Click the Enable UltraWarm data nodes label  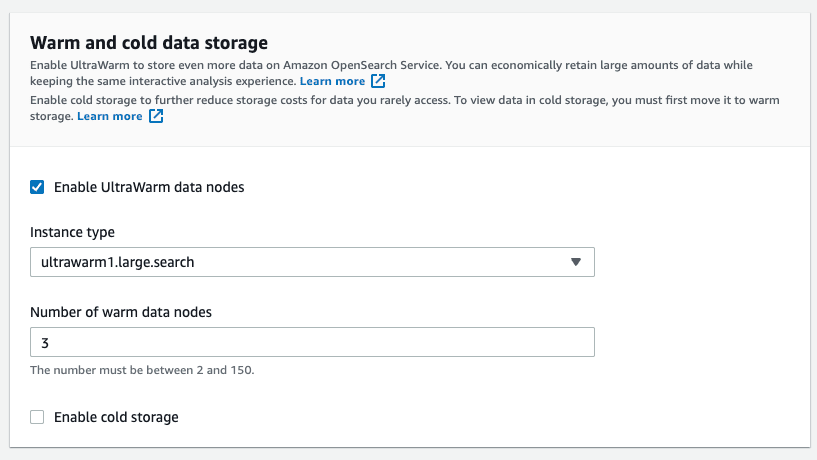149,187
